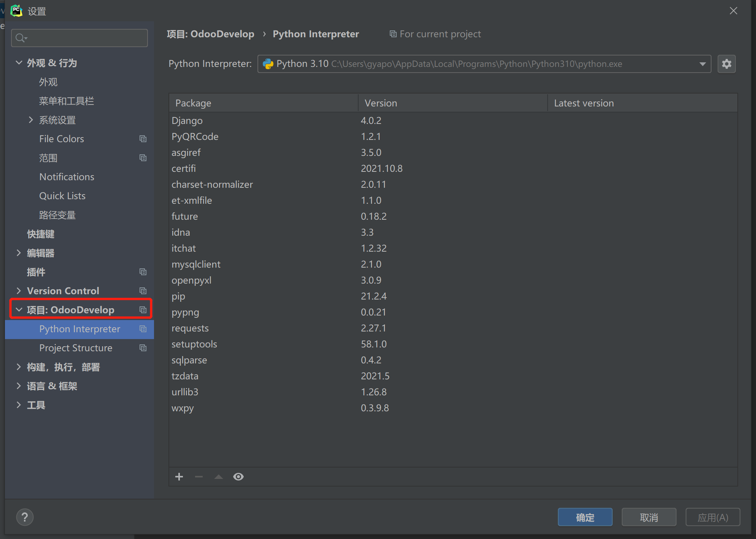Select the openpyxl package row
Image resolution: width=756 pixels, height=539 pixels.
453,280
